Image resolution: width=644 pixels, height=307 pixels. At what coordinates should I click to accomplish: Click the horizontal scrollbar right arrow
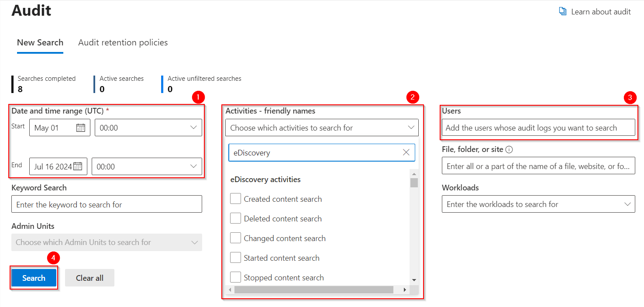405,290
